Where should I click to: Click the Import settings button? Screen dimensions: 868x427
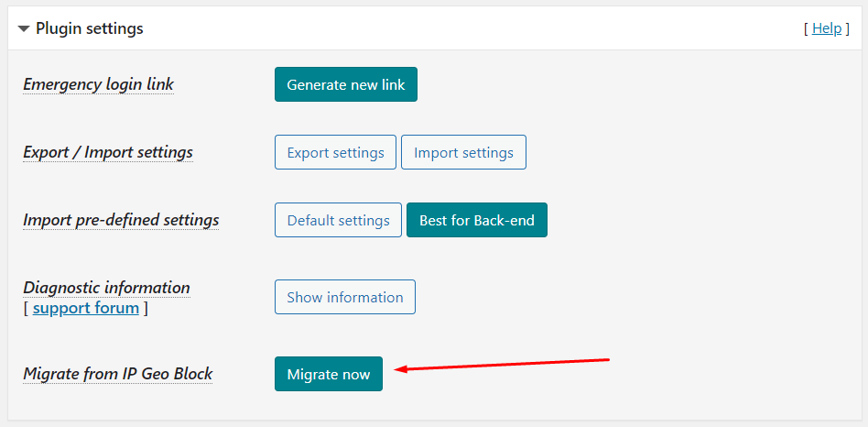coord(464,152)
